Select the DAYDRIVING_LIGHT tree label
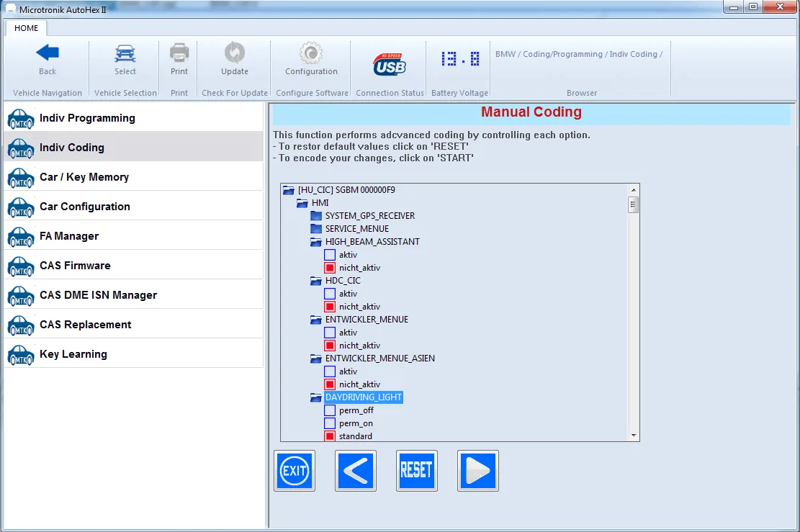Screen dimensions: 800x532 pyautogui.click(x=364, y=397)
